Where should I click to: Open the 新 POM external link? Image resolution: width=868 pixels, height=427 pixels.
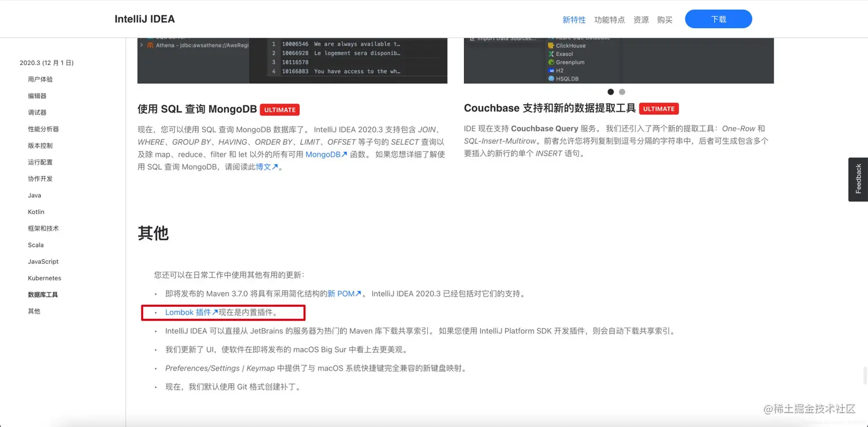click(344, 294)
